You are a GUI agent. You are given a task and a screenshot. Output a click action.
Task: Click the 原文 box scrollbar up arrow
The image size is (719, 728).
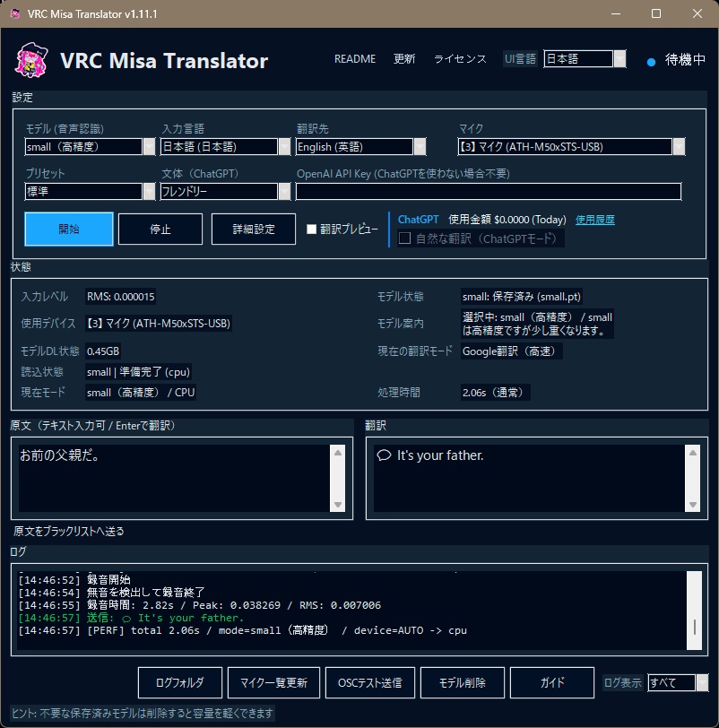pyautogui.click(x=337, y=453)
